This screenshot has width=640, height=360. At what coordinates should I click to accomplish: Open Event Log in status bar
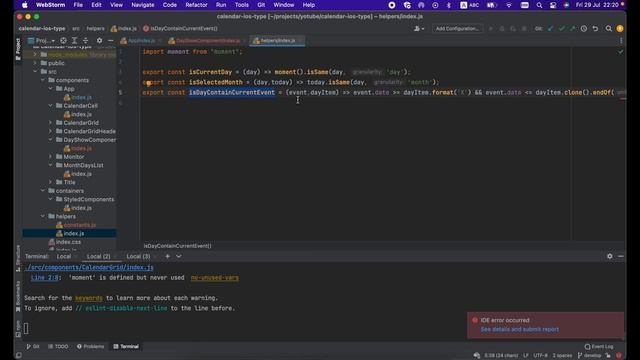599,347
